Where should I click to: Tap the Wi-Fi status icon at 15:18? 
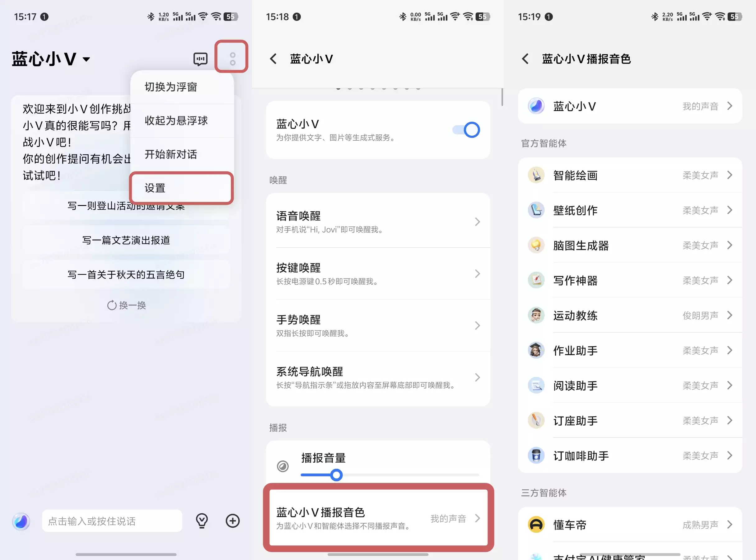click(x=468, y=16)
